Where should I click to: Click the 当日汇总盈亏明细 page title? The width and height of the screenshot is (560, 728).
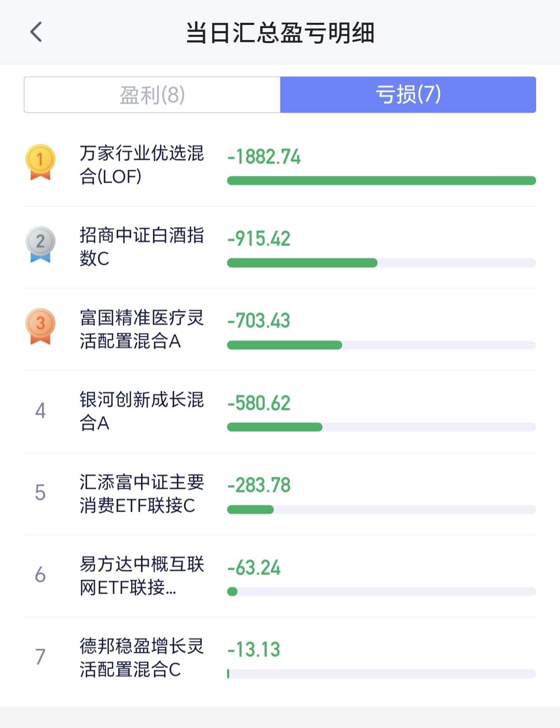point(280,33)
